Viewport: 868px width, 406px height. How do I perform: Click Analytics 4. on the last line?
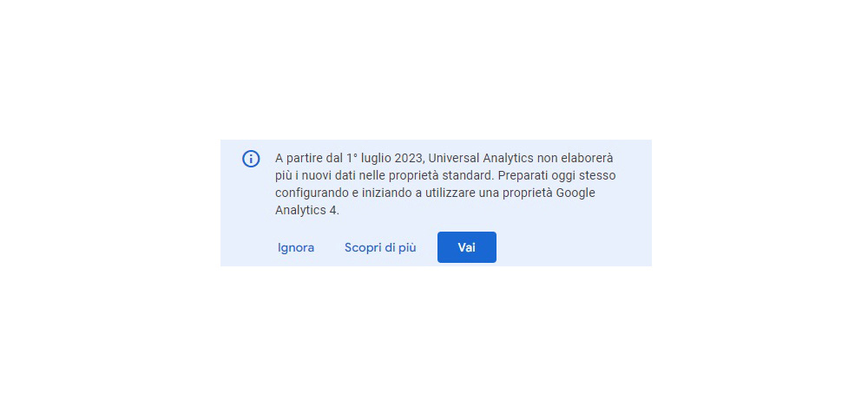click(307, 211)
